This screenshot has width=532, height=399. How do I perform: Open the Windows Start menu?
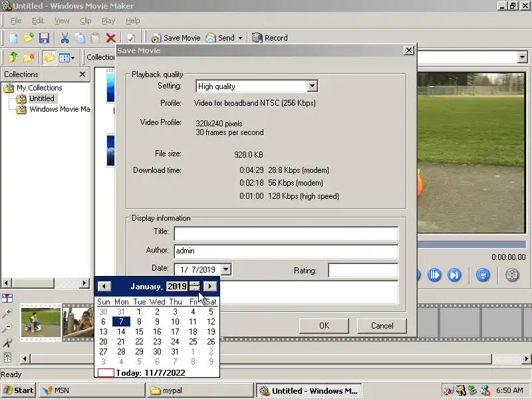(x=19, y=390)
